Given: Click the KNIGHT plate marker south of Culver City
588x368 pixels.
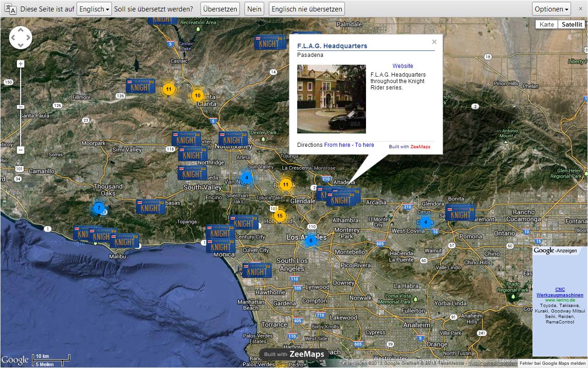Looking at the screenshot, I should click(256, 270).
